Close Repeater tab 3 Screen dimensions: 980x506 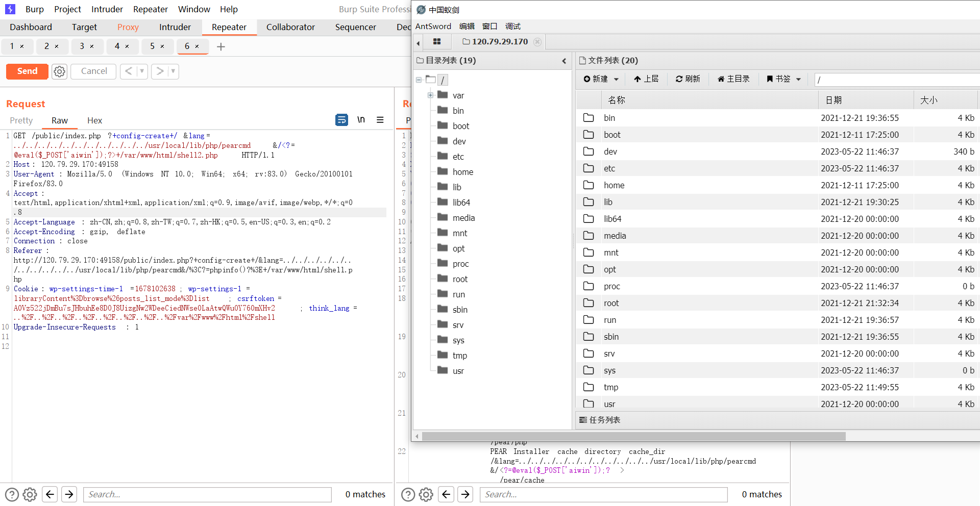92,46
